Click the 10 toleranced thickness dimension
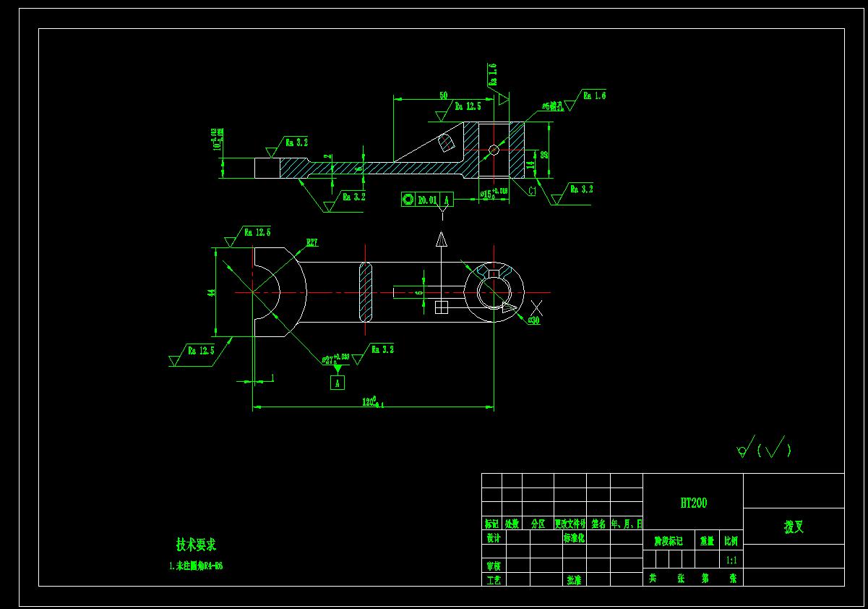868x609 pixels. (217, 139)
